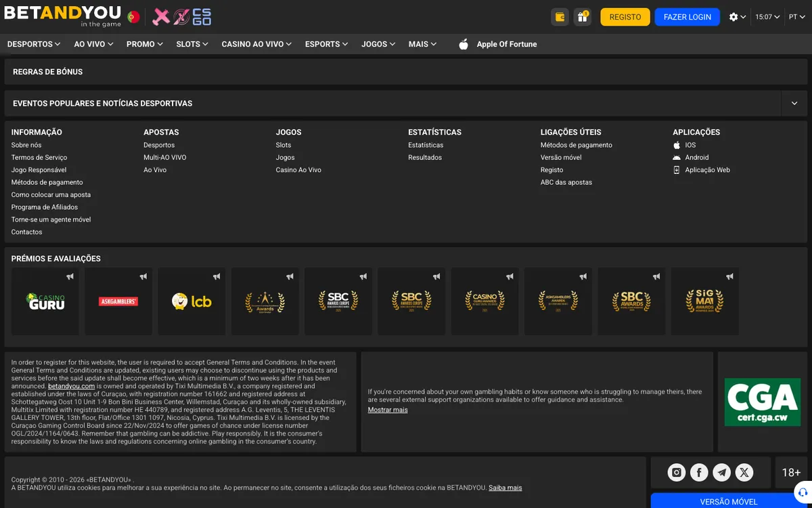Expand Eventos Populares chevron
This screenshot has width=812, height=508.
(x=794, y=104)
